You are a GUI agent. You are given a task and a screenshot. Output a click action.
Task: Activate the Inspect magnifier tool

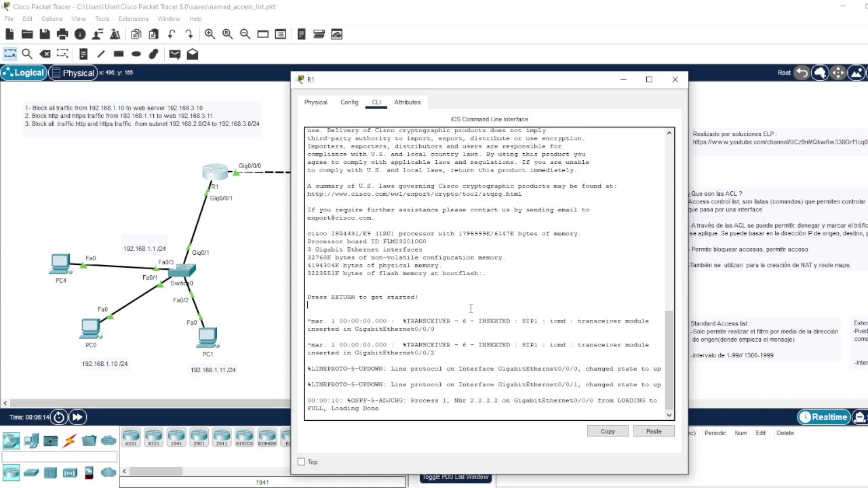(27, 54)
